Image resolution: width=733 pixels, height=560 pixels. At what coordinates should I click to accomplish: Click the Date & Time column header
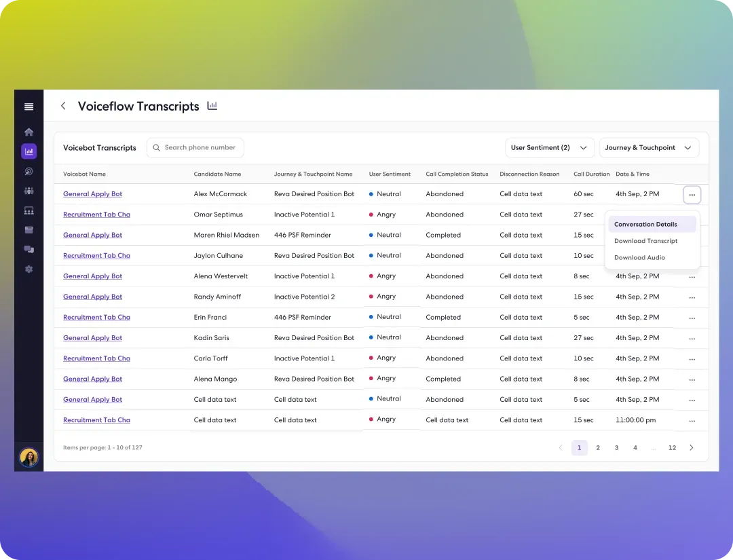pos(633,174)
